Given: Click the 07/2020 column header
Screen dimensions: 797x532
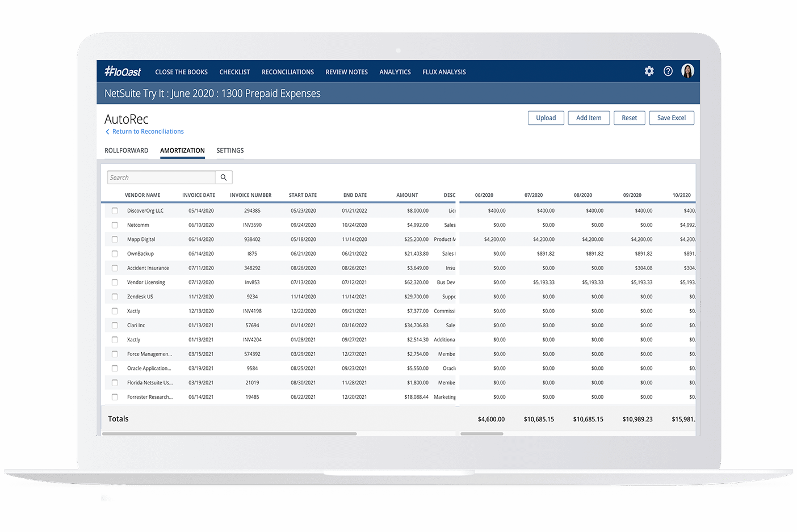Looking at the screenshot, I should click(x=534, y=195).
